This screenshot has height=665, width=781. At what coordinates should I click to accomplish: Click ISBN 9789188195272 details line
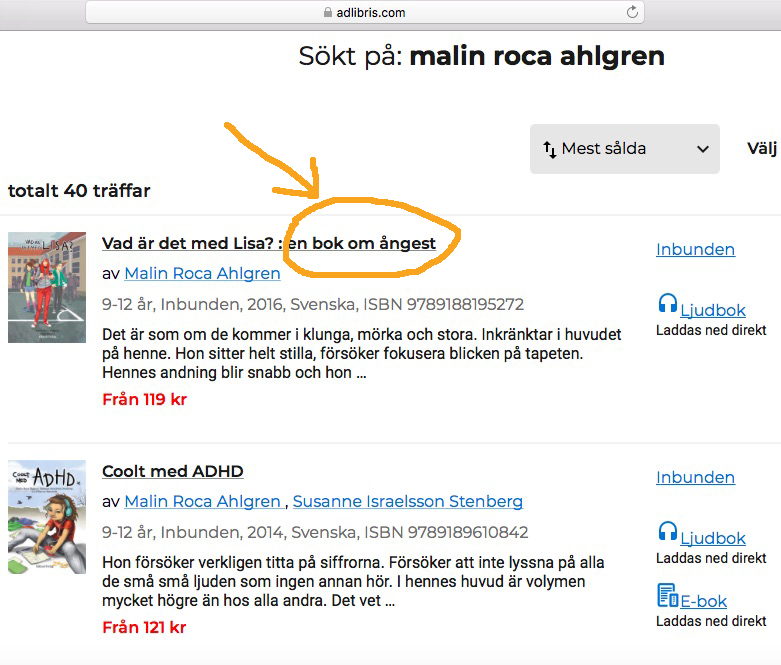[313, 304]
